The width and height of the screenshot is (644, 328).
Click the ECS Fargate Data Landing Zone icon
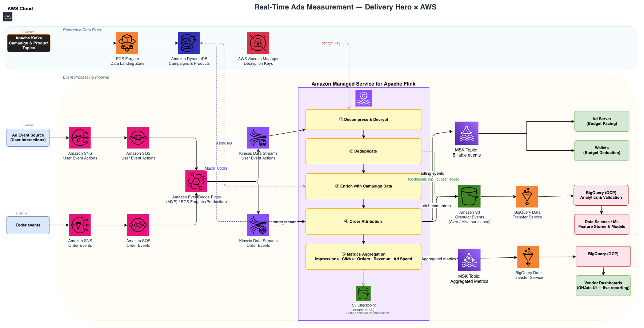point(127,43)
